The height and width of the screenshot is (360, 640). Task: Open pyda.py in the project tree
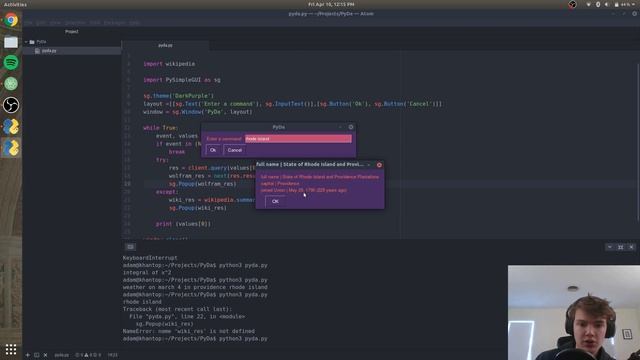(49, 51)
